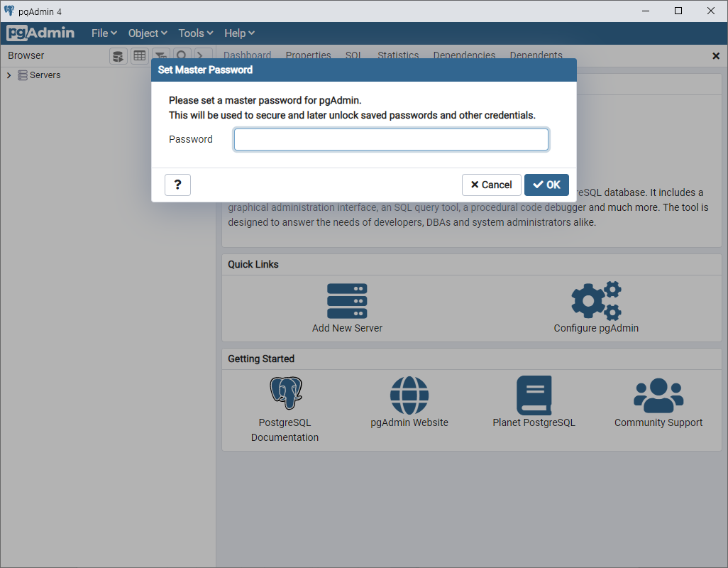Open the File menu
Screen dimensions: 728x568
[x=104, y=33]
